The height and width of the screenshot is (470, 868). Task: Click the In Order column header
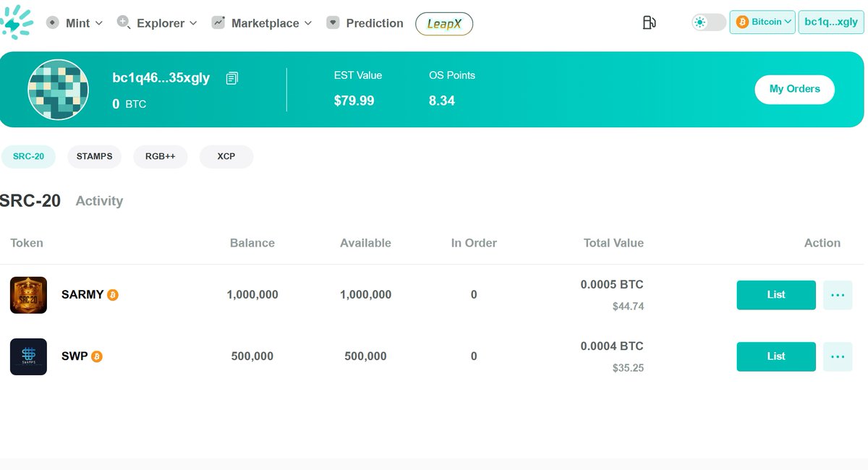pyautogui.click(x=474, y=243)
